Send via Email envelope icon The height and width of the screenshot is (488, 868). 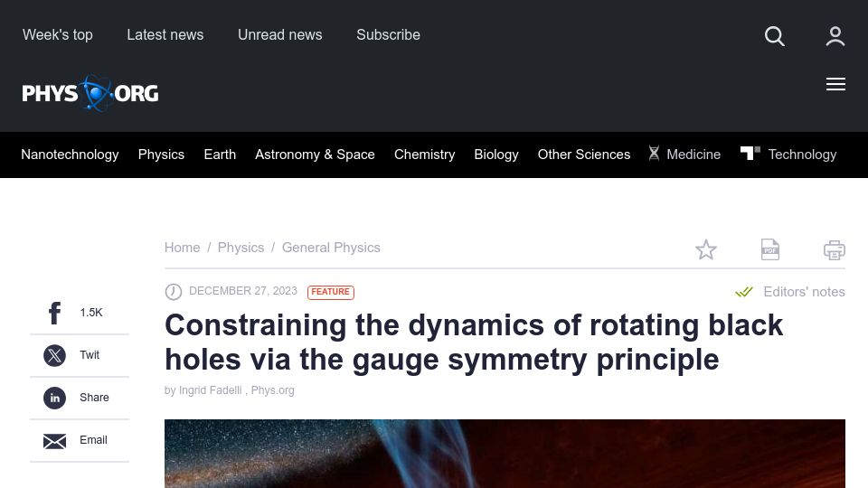click(54, 441)
